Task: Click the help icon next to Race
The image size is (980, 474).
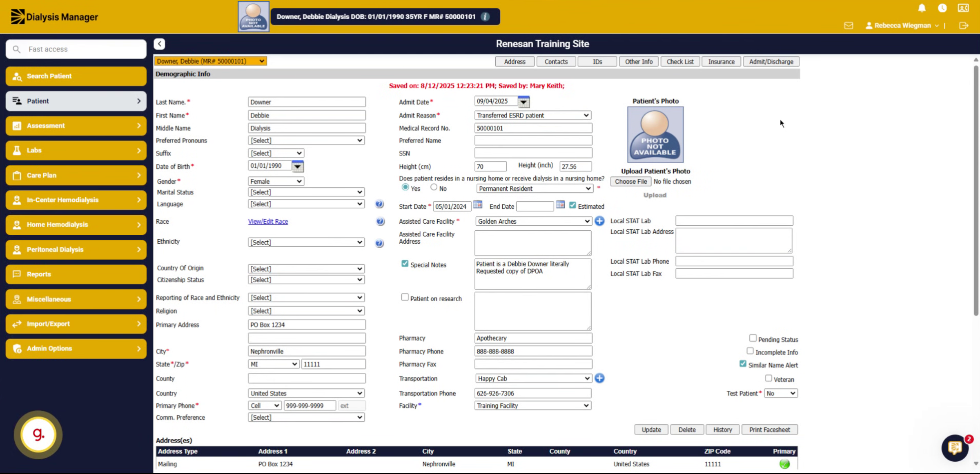Action: click(380, 221)
